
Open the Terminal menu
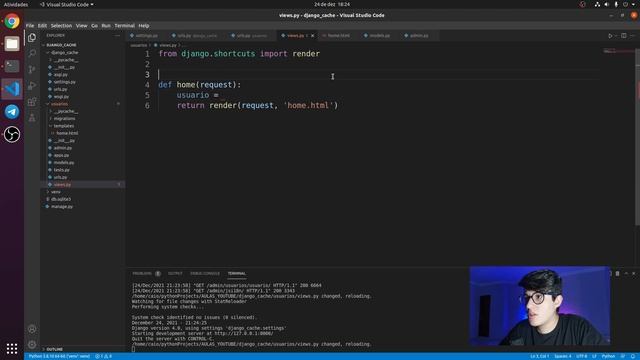[x=124, y=26]
